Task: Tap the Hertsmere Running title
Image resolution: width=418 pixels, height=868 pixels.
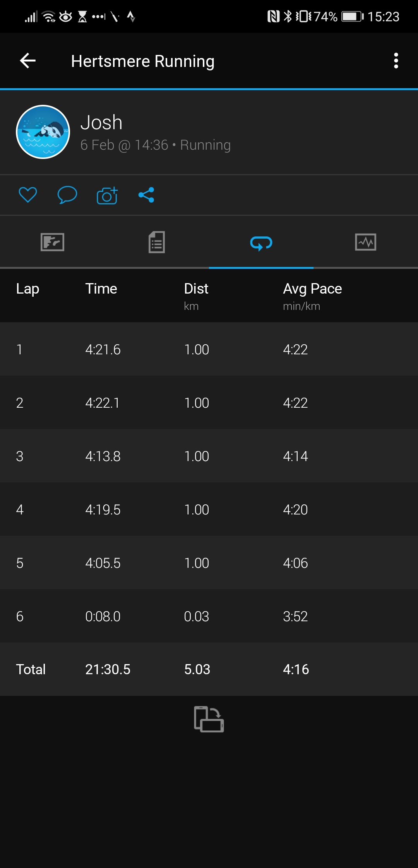Action: [x=143, y=62]
